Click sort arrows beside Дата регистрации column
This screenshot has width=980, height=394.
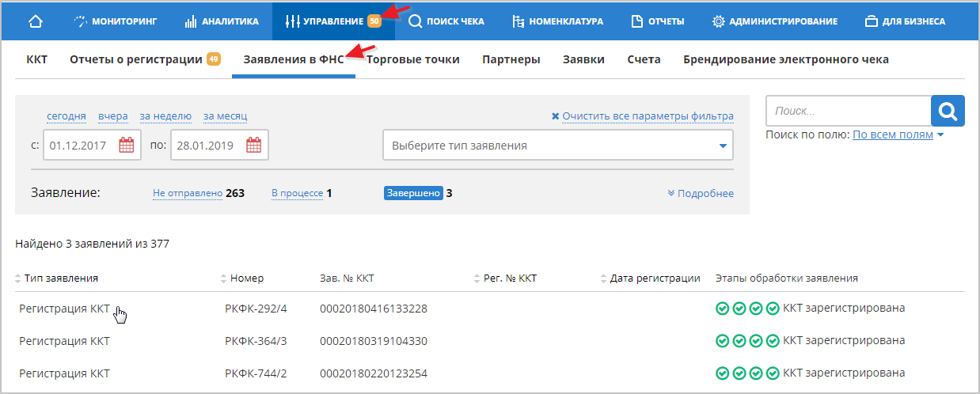604,278
